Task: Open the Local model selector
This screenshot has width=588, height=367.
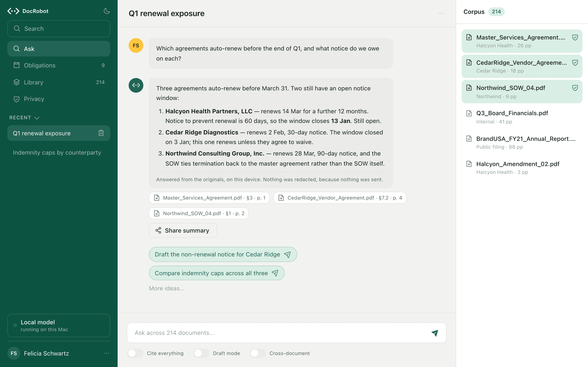Action: coord(59,325)
